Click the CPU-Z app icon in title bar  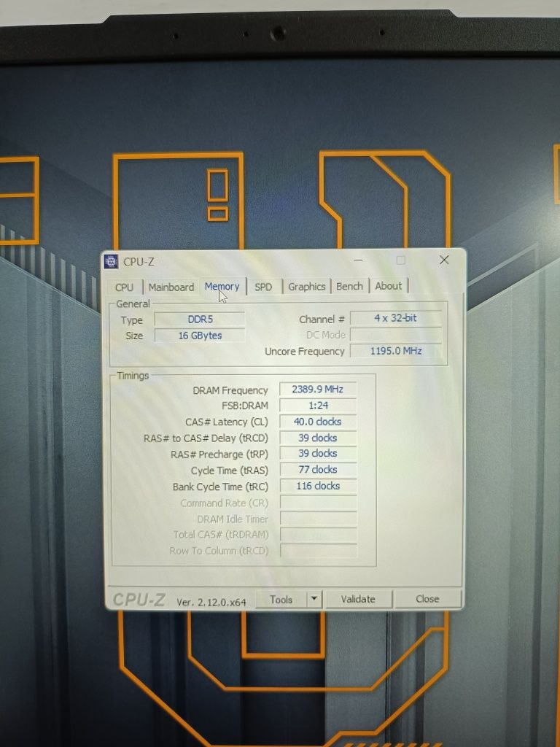click(111, 262)
